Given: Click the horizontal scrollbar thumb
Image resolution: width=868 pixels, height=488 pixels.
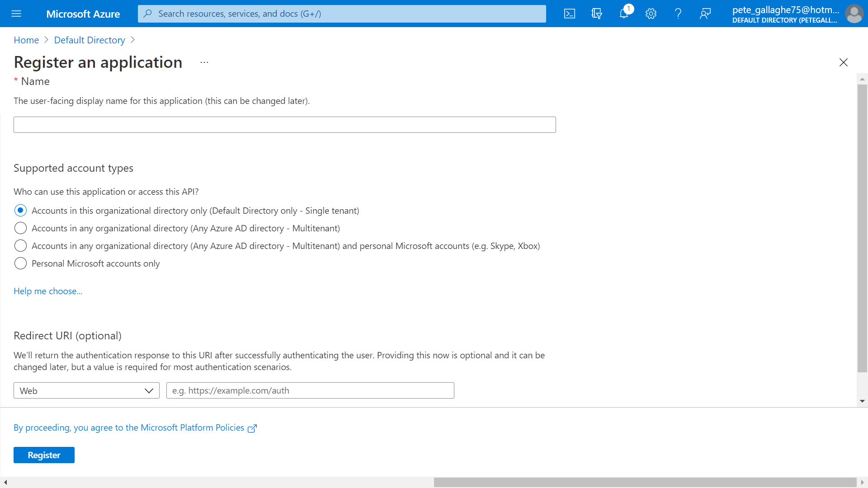Looking at the screenshot, I should [x=645, y=483].
